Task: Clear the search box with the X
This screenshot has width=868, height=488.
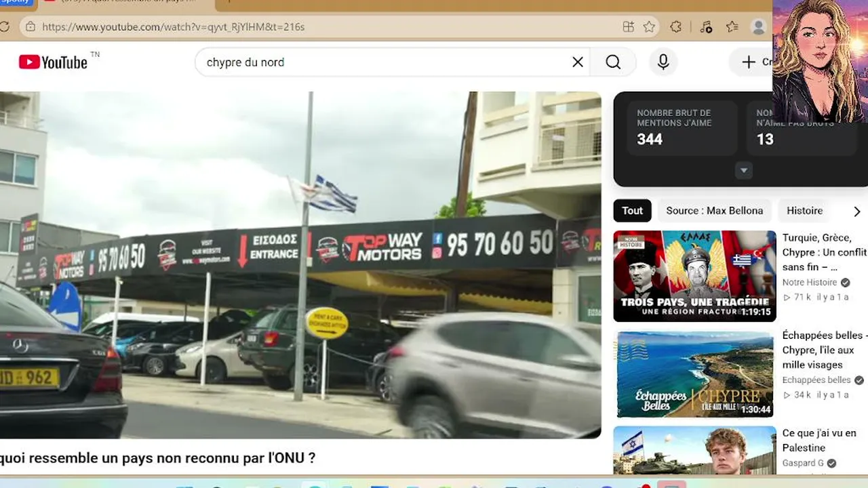Action: click(x=578, y=62)
